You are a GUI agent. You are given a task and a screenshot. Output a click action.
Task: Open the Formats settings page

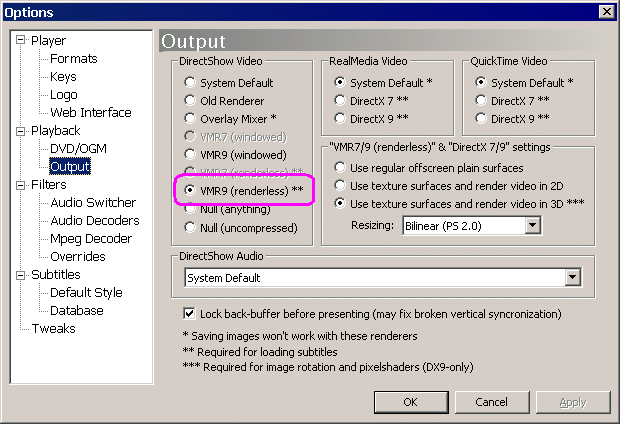(74, 59)
